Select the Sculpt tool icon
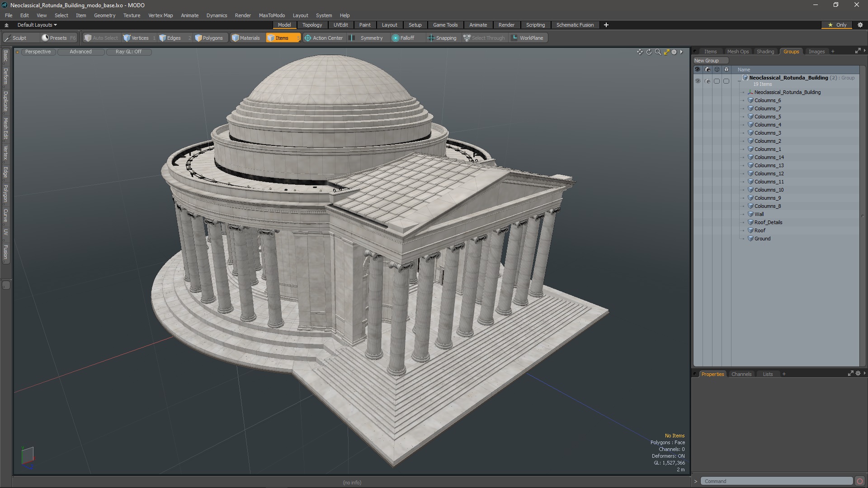Image resolution: width=868 pixels, height=488 pixels. [8, 38]
